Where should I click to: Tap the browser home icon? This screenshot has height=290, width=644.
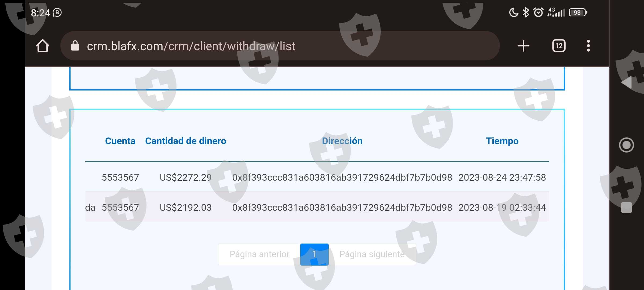click(43, 46)
